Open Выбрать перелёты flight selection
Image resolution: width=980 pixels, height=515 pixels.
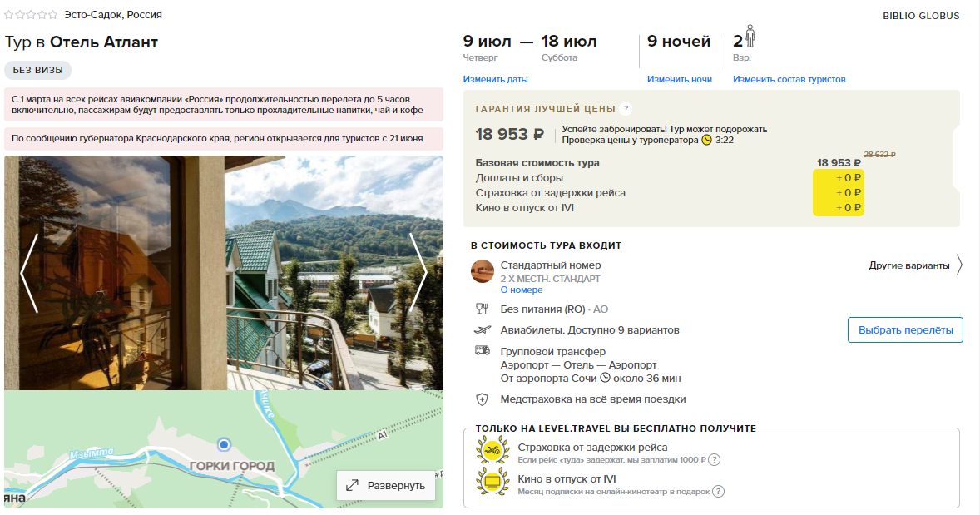(x=905, y=330)
